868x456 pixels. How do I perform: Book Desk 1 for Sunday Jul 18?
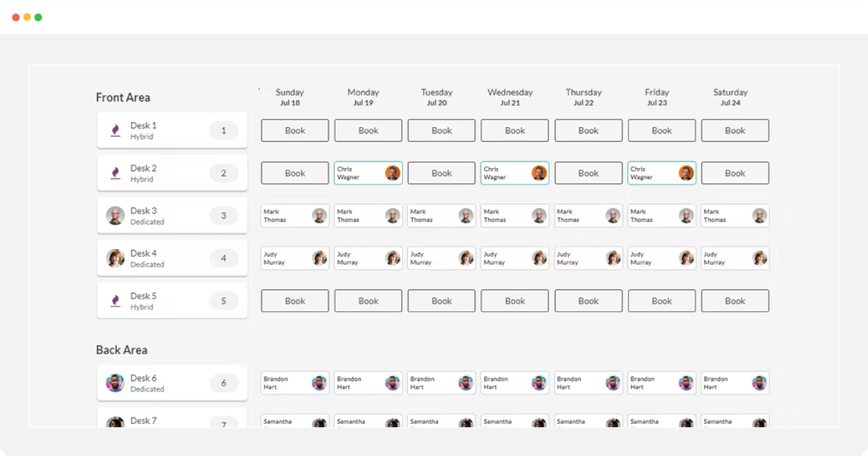pyautogui.click(x=295, y=130)
